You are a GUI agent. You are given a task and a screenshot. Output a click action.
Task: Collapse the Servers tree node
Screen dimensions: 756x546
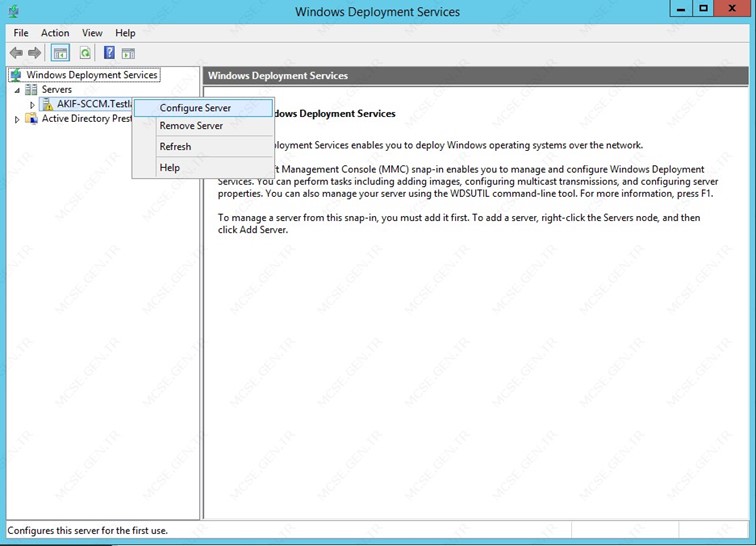tap(17, 90)
